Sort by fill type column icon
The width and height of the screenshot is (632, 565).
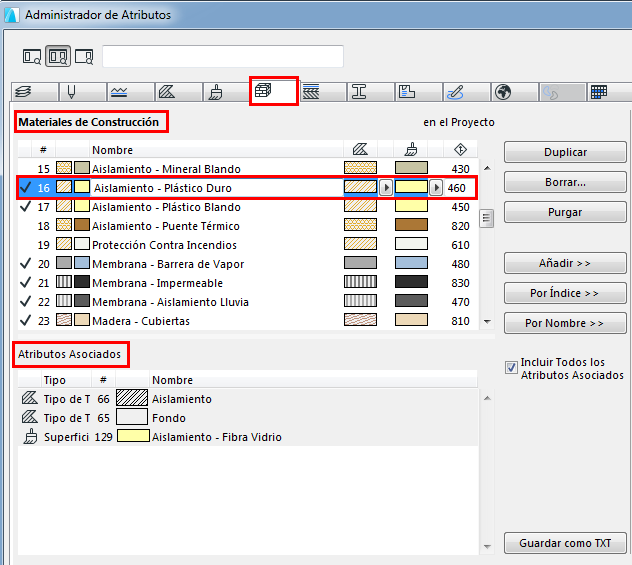(x=360, y=150)
